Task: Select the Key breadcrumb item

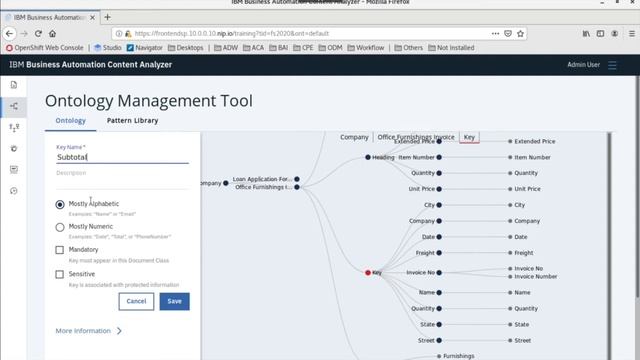Action: point(469,137)
